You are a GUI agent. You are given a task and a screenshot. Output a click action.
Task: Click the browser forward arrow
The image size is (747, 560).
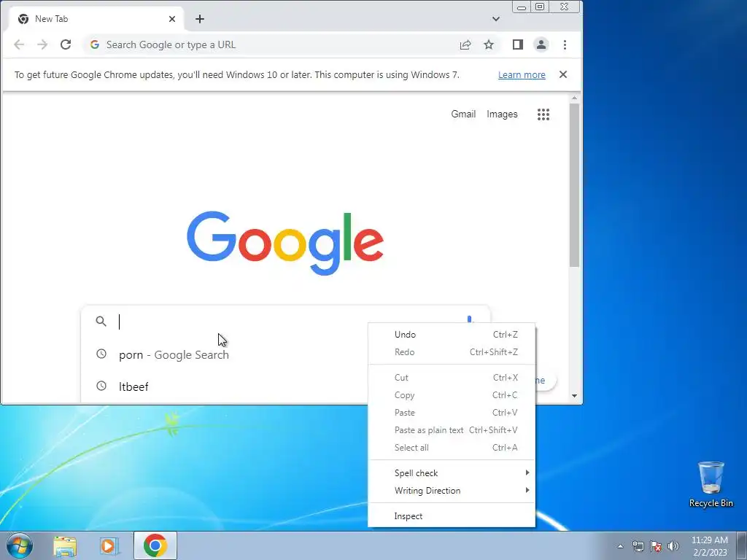(x=42, y=44)
